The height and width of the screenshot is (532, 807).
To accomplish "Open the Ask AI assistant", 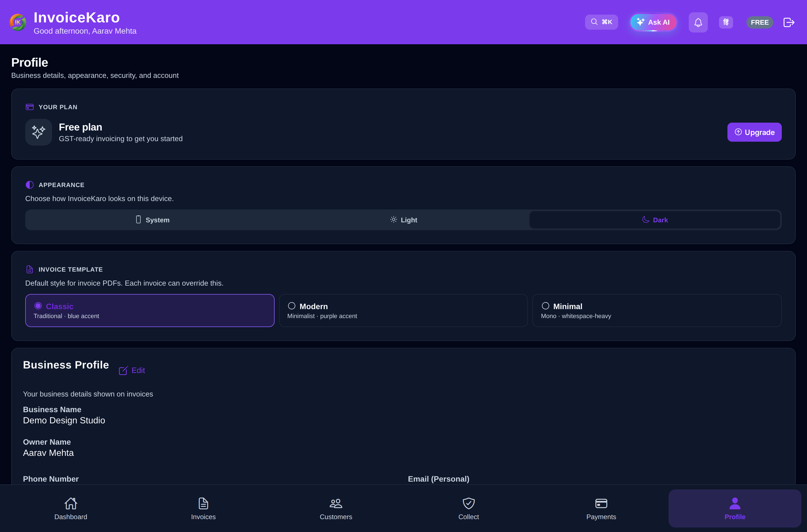I will [x=653, y=22].
